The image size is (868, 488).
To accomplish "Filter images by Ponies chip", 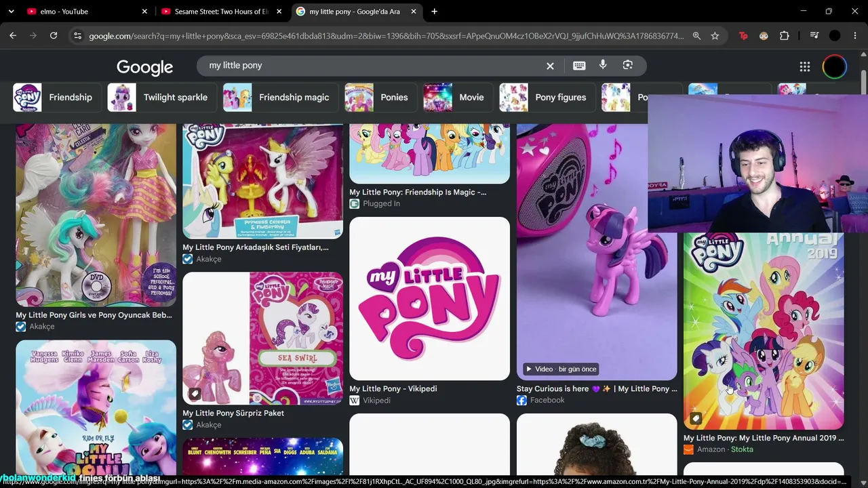I will pos(380,98).
